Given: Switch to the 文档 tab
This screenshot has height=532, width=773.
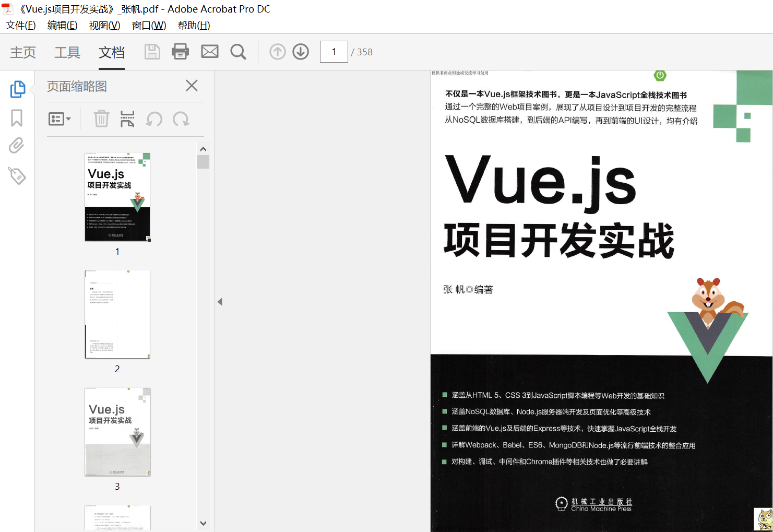Looking at the screenshot, I should tap(112, 52).
